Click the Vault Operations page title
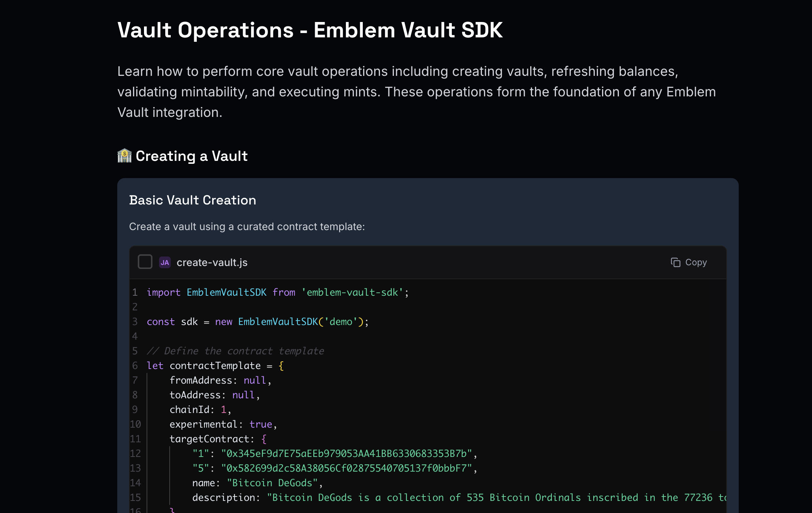The image size is (812, 513). pos(310,30)
